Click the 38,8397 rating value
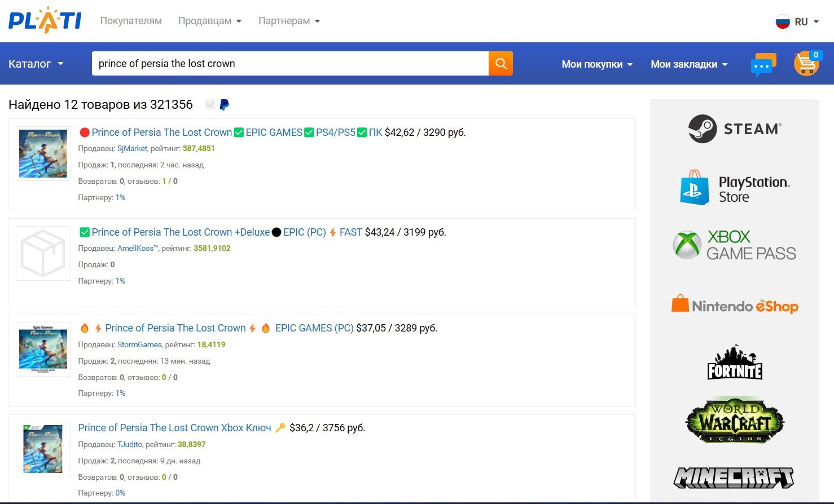 [192, 445]
